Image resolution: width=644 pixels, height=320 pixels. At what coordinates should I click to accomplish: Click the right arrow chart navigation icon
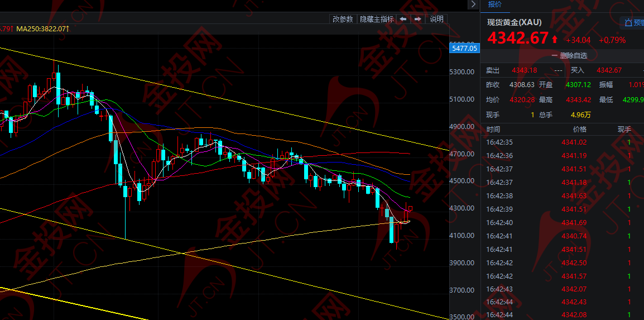417,19
